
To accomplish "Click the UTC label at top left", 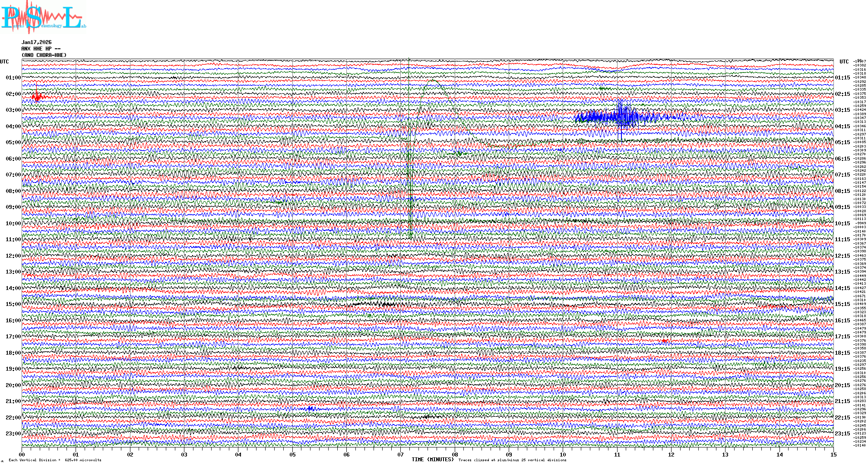I will pos(4,62).
